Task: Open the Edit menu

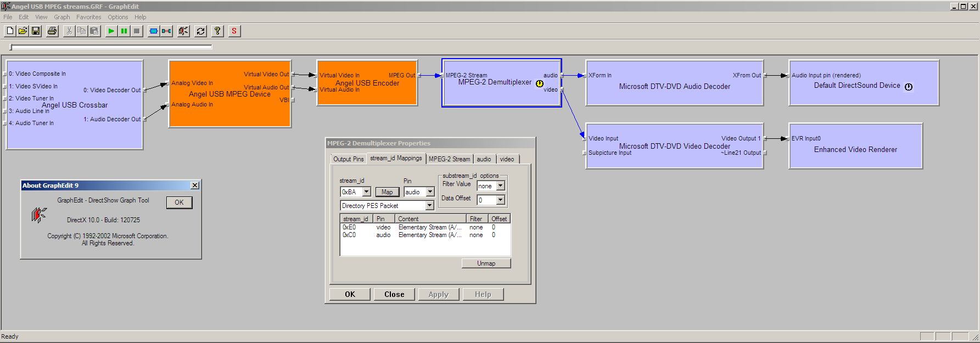Action: [x=24, y=17]
